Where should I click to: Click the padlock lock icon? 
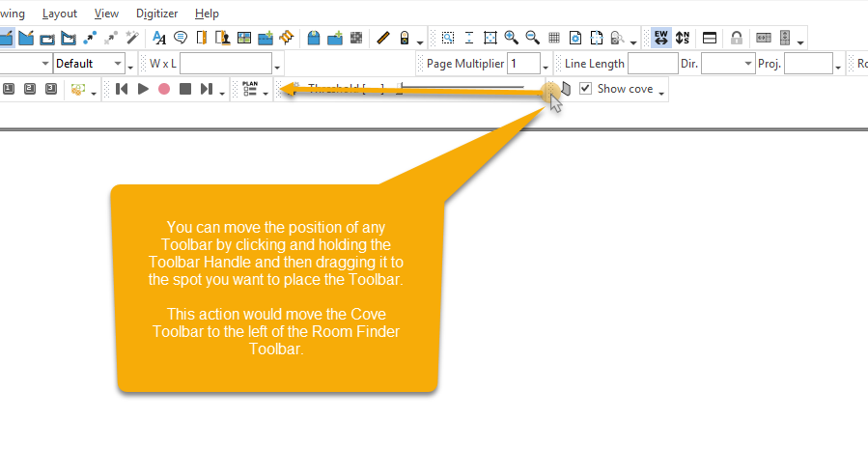click(x=737, y=38)
